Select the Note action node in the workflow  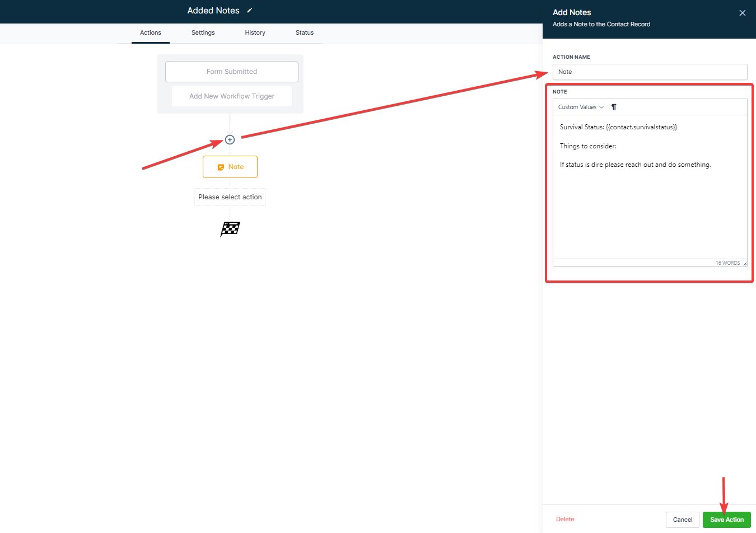[230, 166]
